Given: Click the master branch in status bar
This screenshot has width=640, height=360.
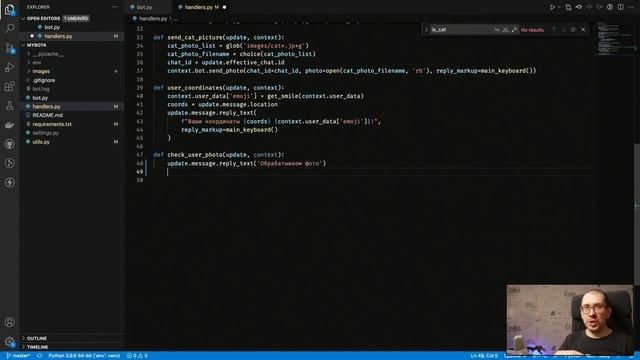Looking at the screenshot, I should point(19,356).
